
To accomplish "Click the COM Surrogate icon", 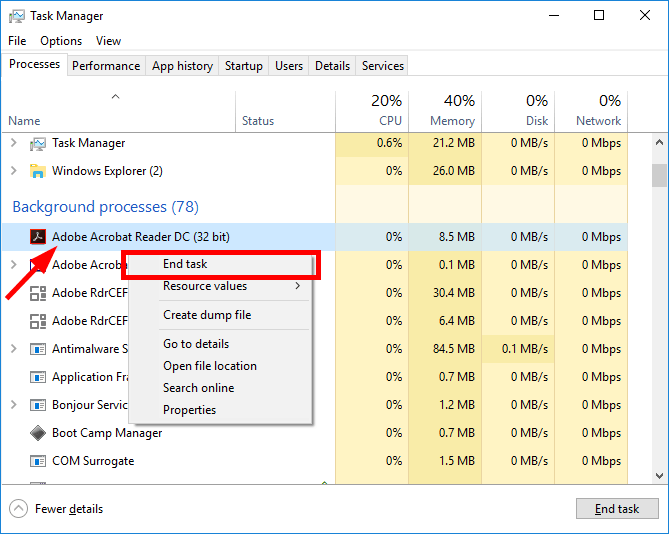I will point(38,461).
